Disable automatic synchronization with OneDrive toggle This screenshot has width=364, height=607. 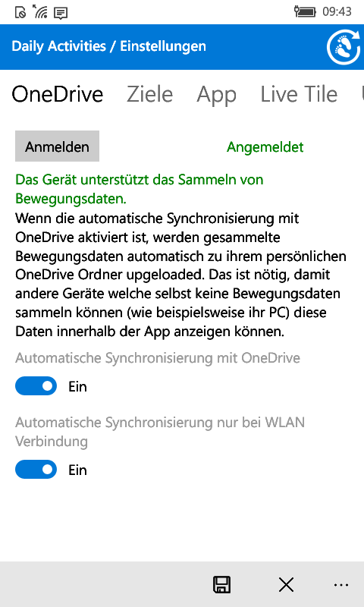[36, 386]
